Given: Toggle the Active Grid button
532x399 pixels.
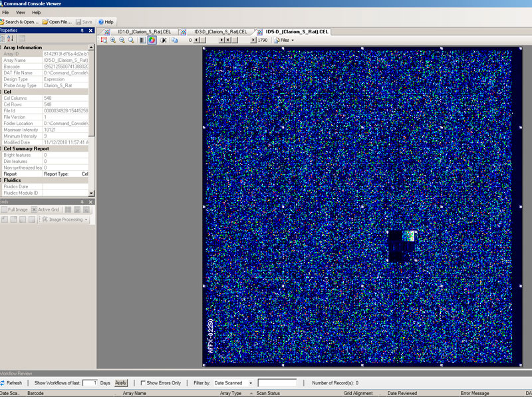Looking at the screenshot, I should point(45,209).
